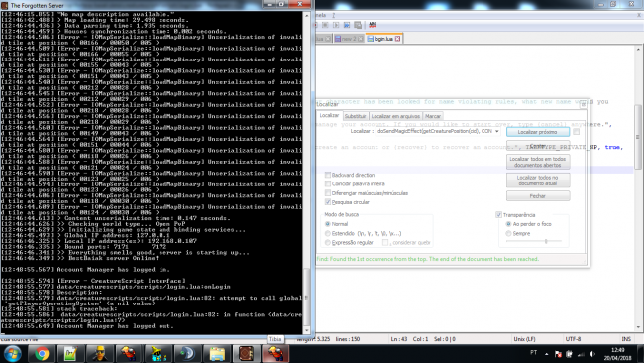Select the Ao perder o foco radio

tap(508, 224)
